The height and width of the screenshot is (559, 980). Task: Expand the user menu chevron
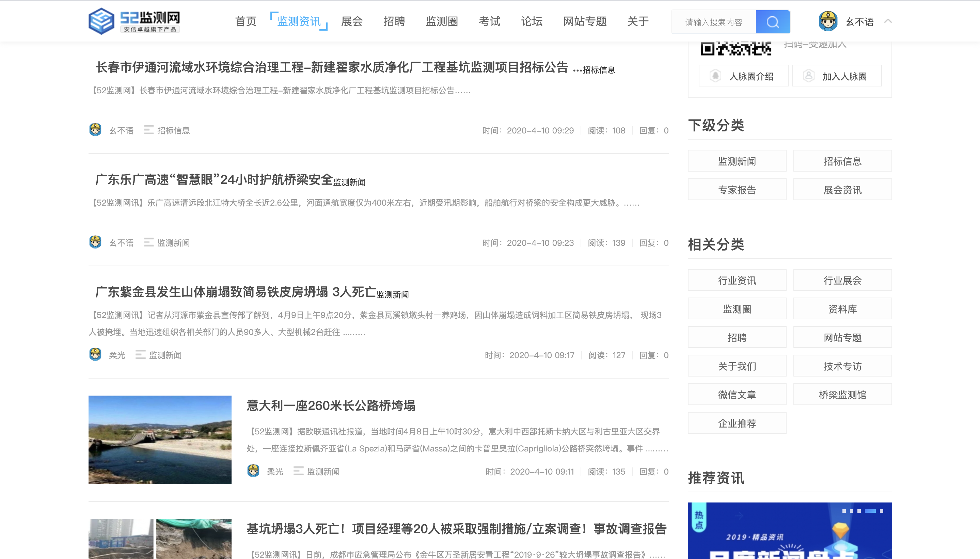[888, 21]
